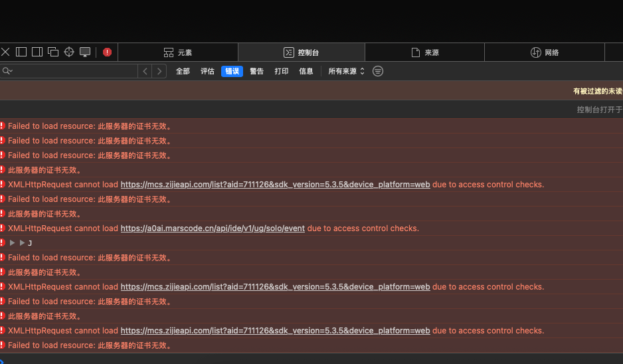Click the search magnifier dropdown icon
This screenshot has width=623, height=364.
click(x=7, y=71)
